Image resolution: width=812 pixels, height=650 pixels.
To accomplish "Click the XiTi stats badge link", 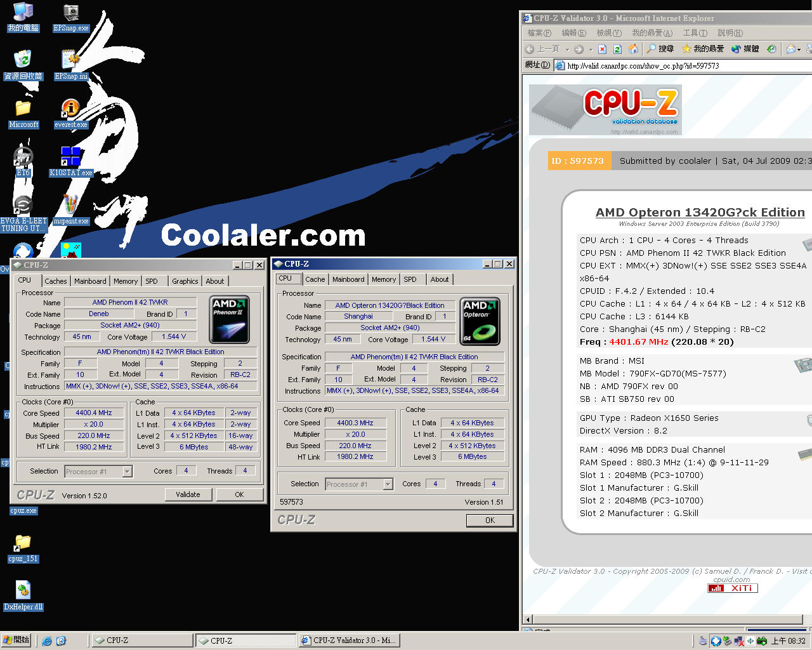I will click(x=733, y=588).
